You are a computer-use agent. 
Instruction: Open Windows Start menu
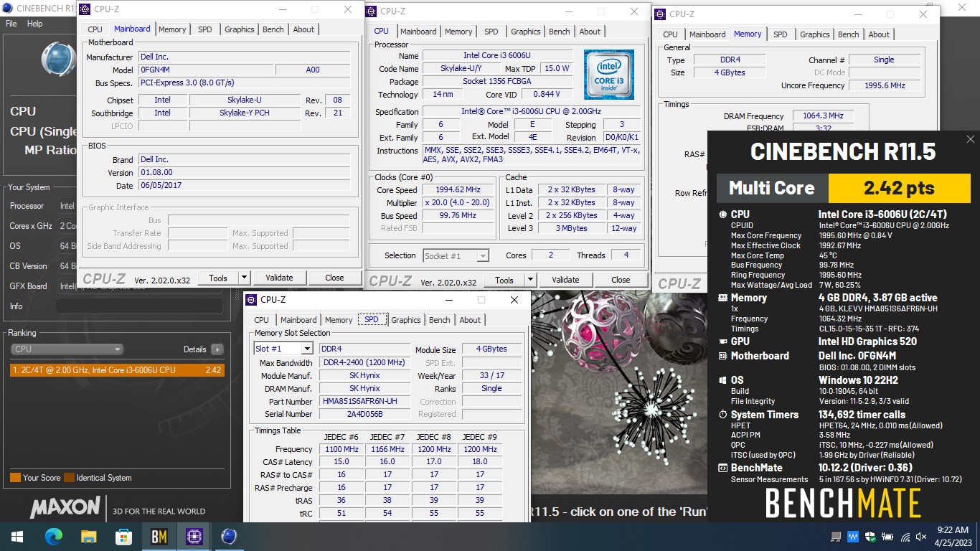(x=17, y=536)
